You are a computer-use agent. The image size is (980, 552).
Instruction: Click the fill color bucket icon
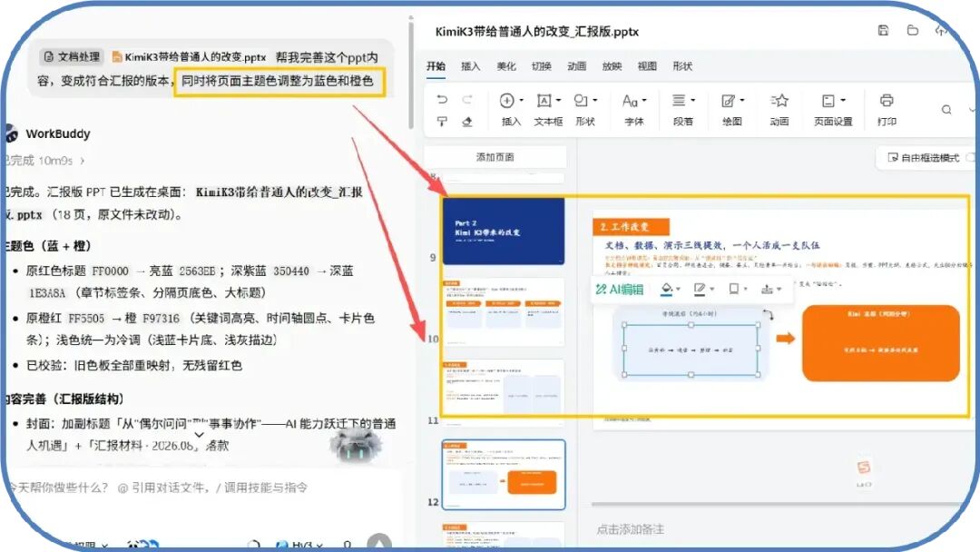point(667,289)
